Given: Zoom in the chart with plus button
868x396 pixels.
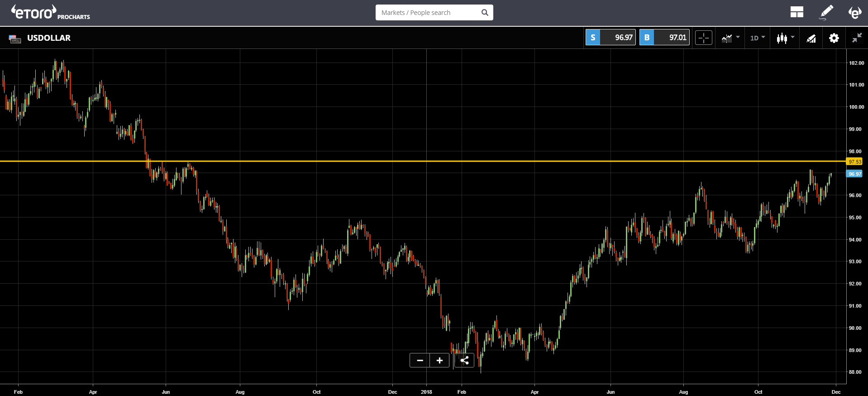Looking at the screenshot, I should tap(439, 361).
